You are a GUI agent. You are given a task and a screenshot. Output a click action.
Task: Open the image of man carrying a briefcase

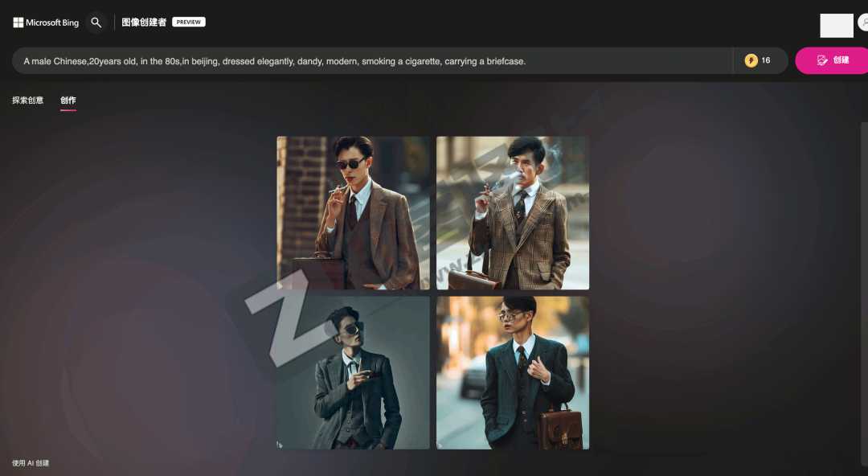click(513, 372)
